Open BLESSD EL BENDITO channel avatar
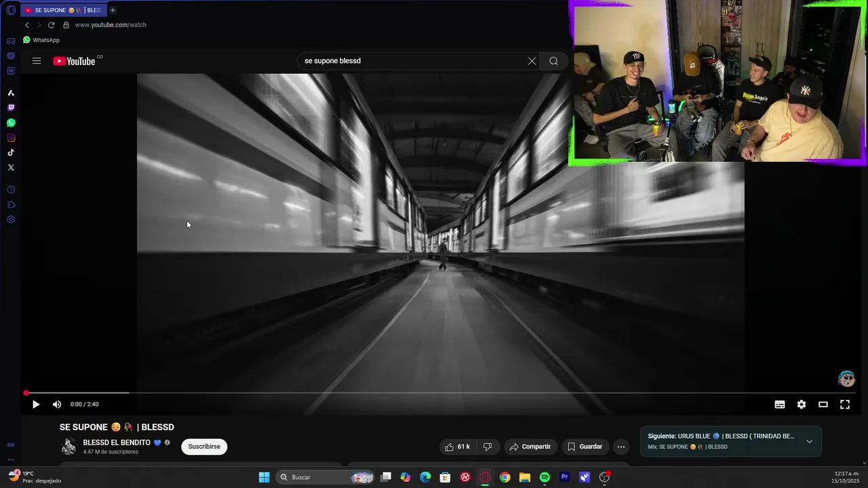Screen dimensions: 868x488 68,447
